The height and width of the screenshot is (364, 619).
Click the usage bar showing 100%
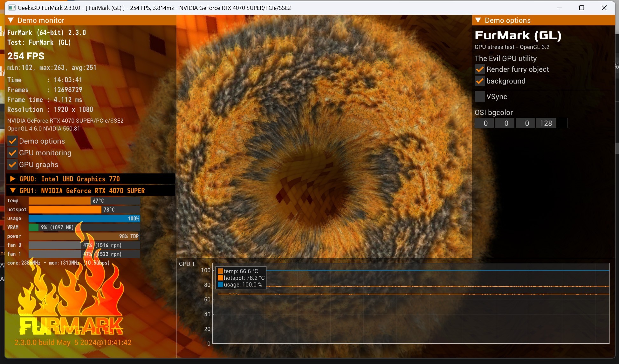(84, 219)
